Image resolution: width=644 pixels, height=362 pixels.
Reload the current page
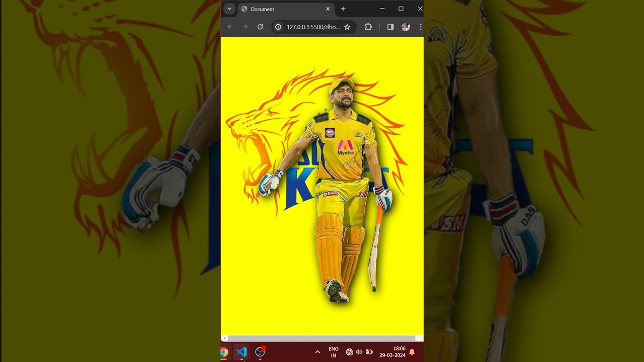pos(260,27)
